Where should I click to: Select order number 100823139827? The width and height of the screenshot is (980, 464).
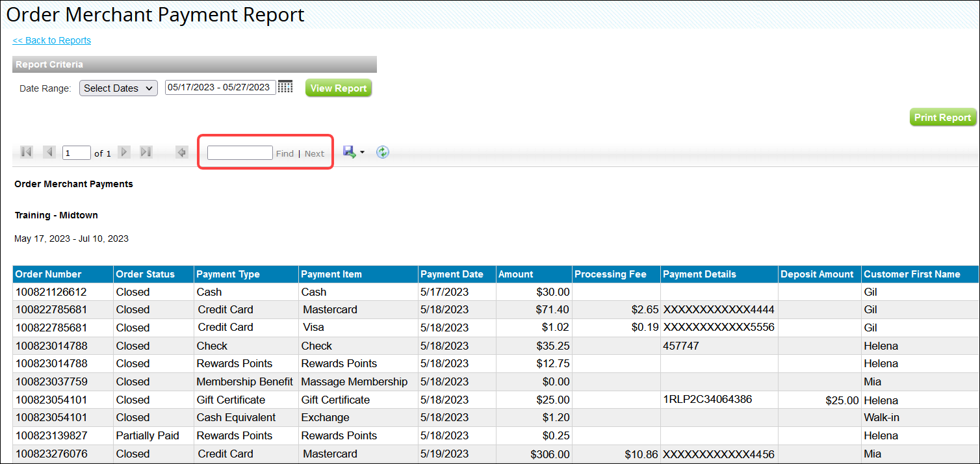pos(51,436)
